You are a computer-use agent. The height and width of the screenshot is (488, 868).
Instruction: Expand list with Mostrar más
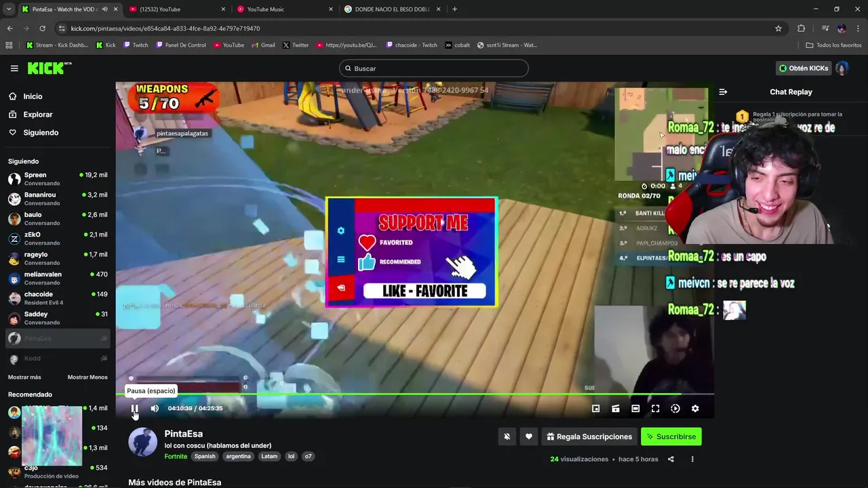[24, 378]
